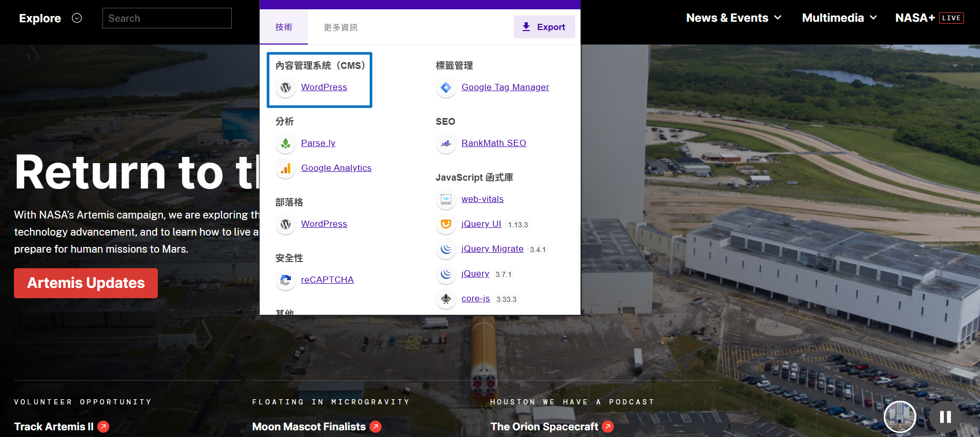This screenshot has width=980, height=437.
Task: Pause the hero background video
Action: coord(945,417)
